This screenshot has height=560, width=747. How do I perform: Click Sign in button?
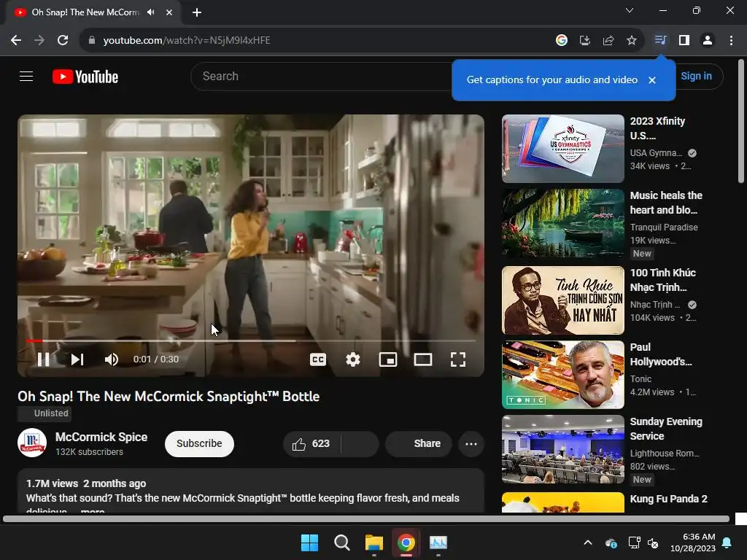[x=696, y=76]
